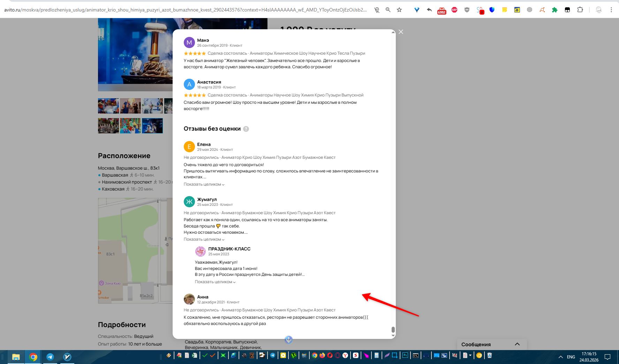The height and width of the screenshot is (364, 619).
Task: Click the blue shield extension icon
Action: [492, 10]
